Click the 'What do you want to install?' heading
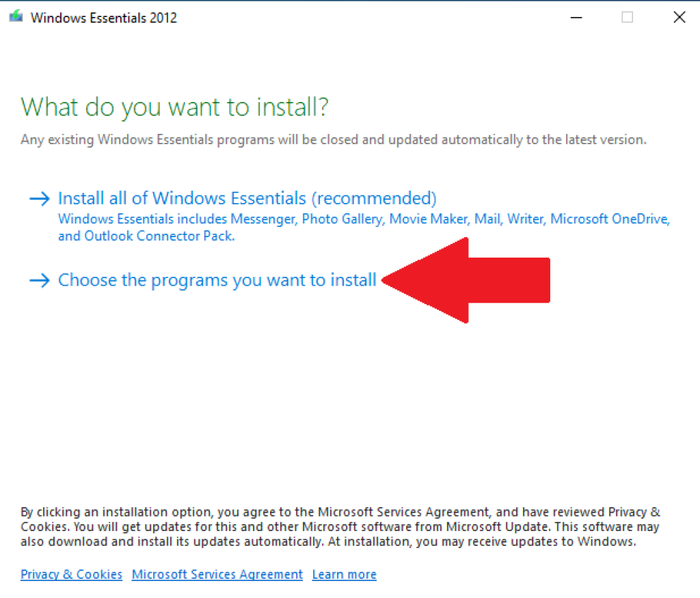The height and width of the screenshot is (598, 700). 175,107
